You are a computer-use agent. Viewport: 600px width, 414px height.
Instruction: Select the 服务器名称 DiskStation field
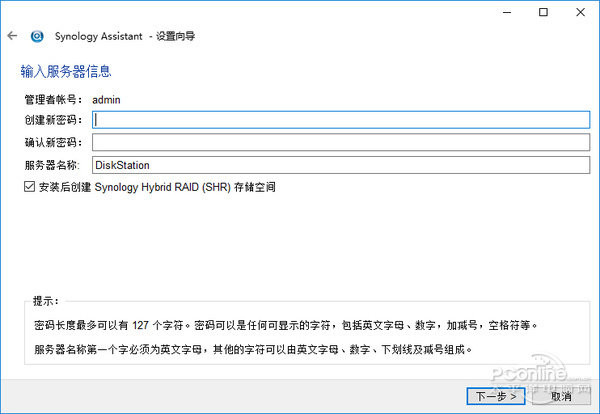pyautogui.click(x=341, y=165)
